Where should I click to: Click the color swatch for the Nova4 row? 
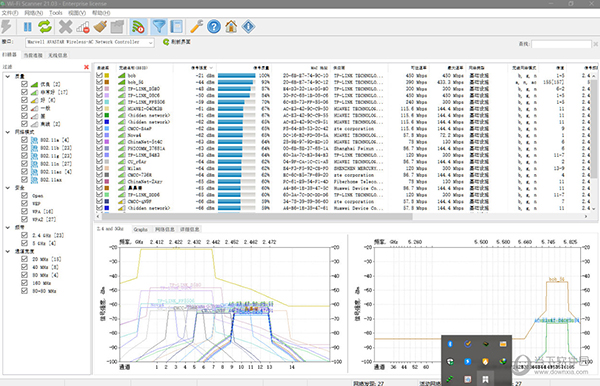107,135
